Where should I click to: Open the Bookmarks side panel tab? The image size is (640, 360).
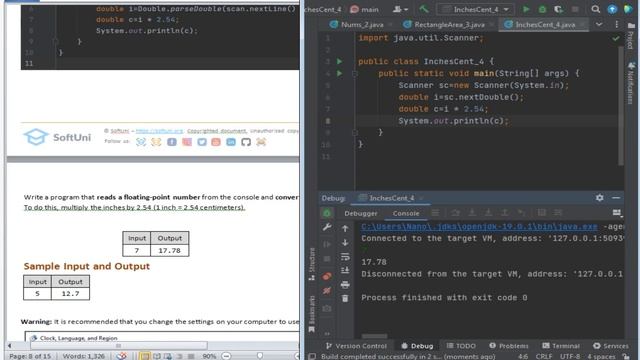coord(312,313)
